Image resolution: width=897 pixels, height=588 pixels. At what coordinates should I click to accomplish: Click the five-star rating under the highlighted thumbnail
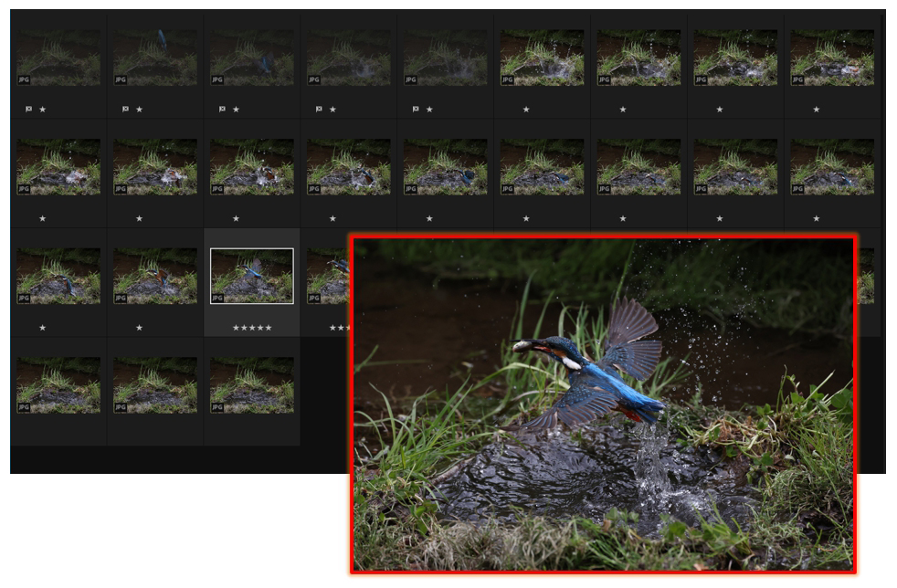click(x=251, y=328)
